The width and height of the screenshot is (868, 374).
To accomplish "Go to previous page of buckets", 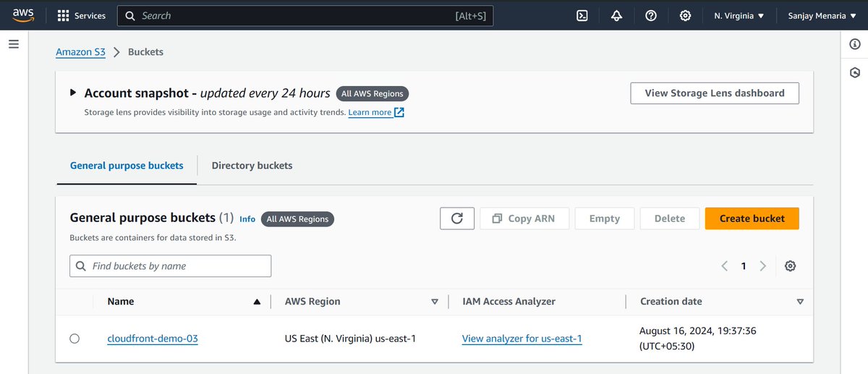I will point(724,266).
